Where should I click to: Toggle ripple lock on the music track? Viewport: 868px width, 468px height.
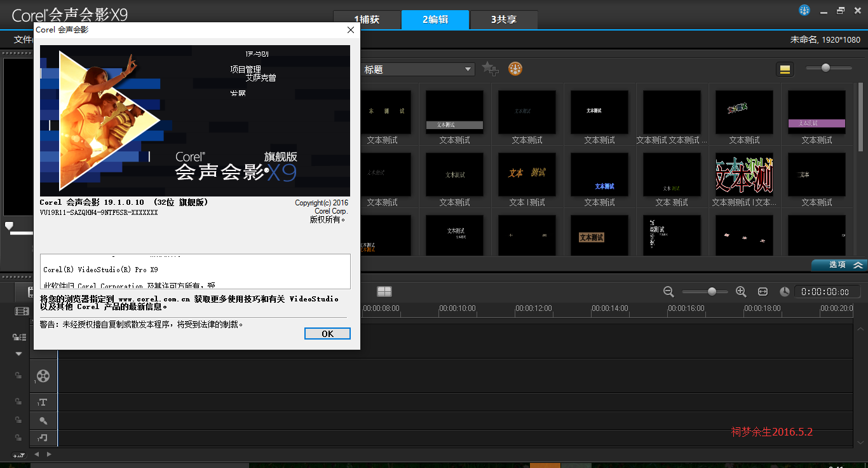[18, 437]
